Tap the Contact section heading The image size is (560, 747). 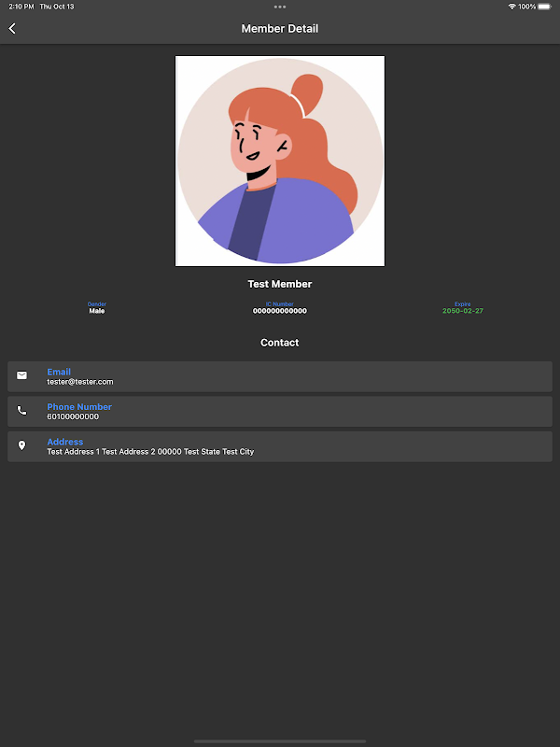point(280,343)
